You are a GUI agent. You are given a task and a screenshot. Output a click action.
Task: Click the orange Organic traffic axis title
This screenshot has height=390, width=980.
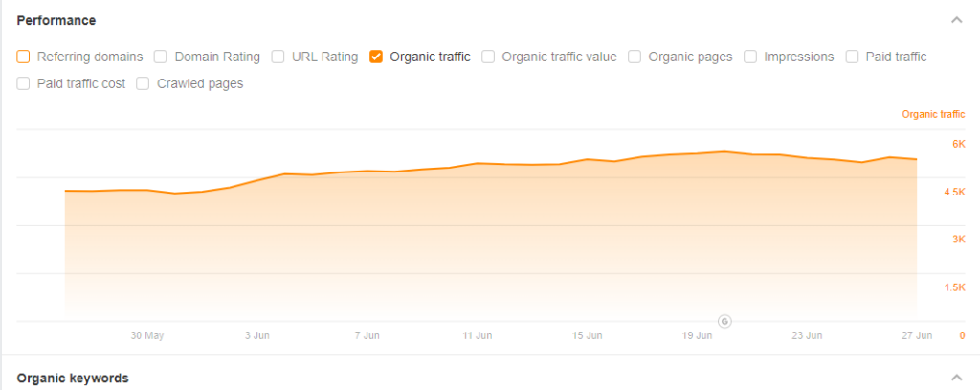[x=933, y=115]
